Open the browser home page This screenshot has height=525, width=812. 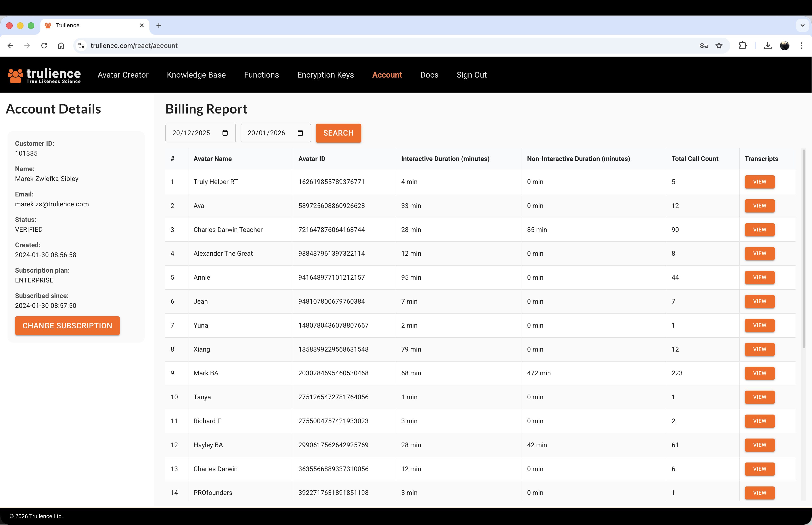[61, 45]
